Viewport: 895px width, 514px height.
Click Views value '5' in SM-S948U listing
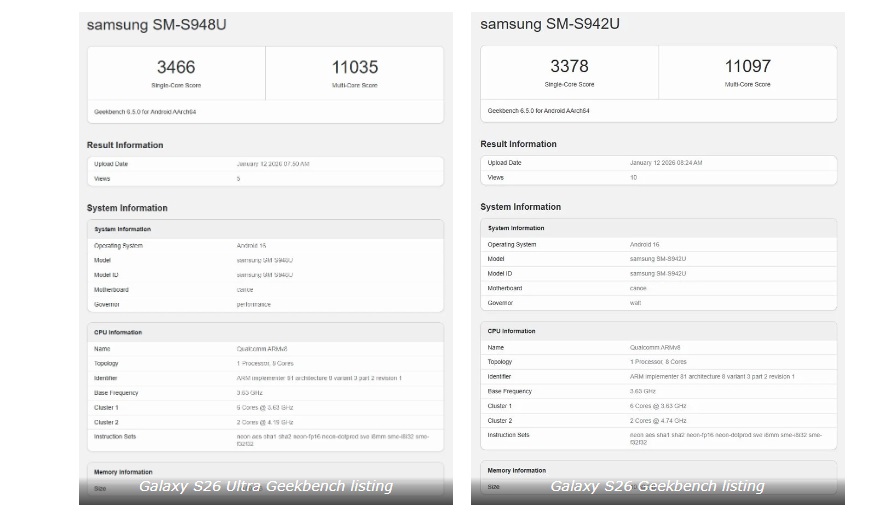pos(239,179)
